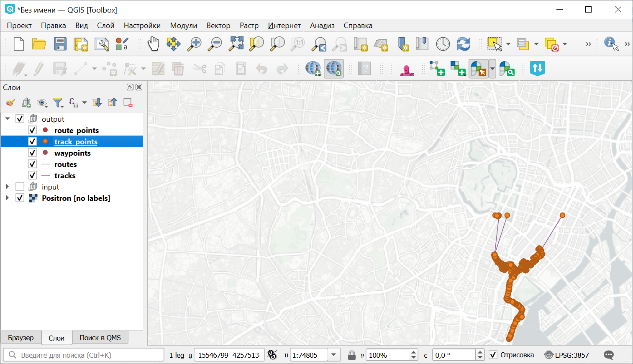Zoom to layer icon
This screenshot has width=633, height=364.
click(277, 44)
